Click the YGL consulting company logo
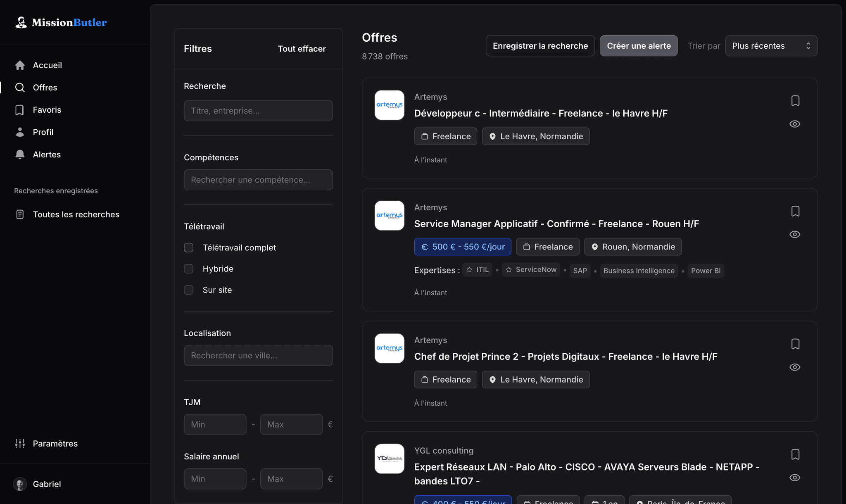 (390, 459)
